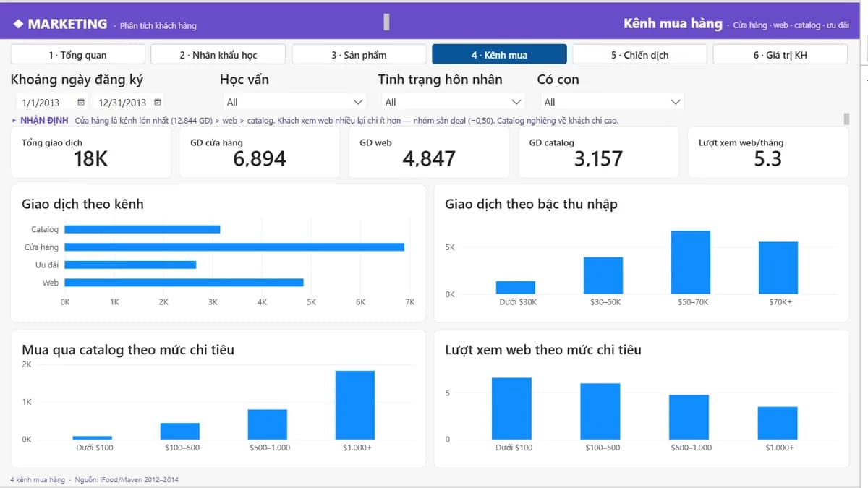Click the Khoảng ngày đăng ký slicer label
This screenshot has height=488, width=868.
pos(77,80)
